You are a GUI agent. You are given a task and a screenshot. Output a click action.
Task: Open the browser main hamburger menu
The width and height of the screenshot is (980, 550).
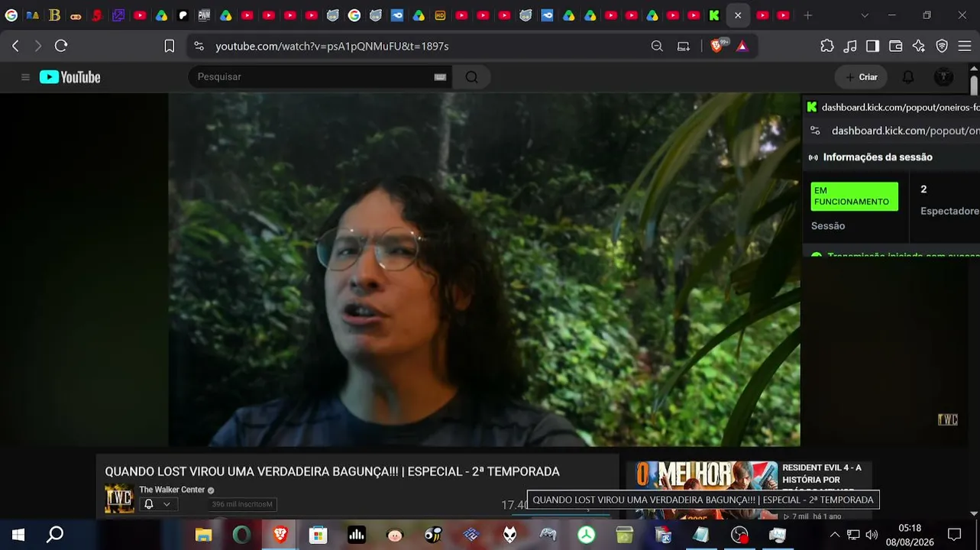click(x=965, y=46)
